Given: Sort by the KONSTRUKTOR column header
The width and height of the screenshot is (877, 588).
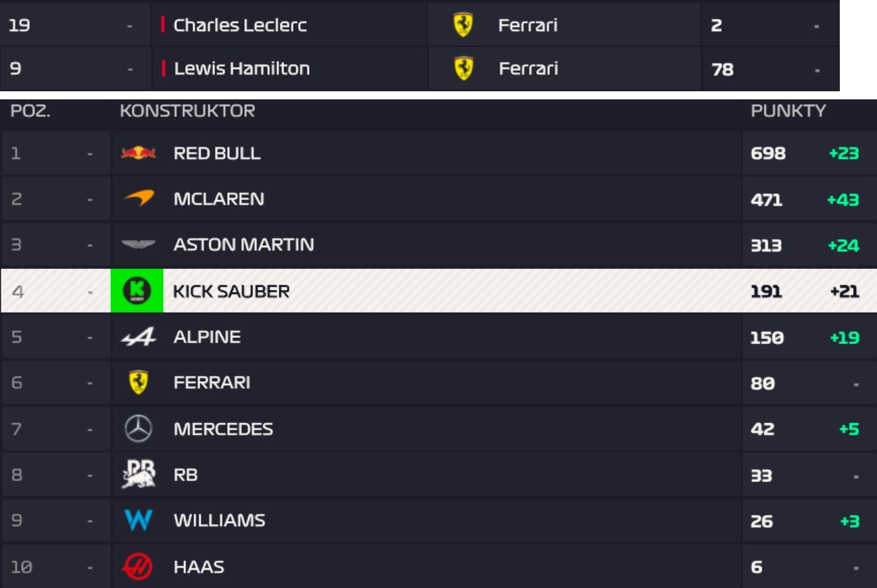Looking at the screenshot, I should pos(187,112).
